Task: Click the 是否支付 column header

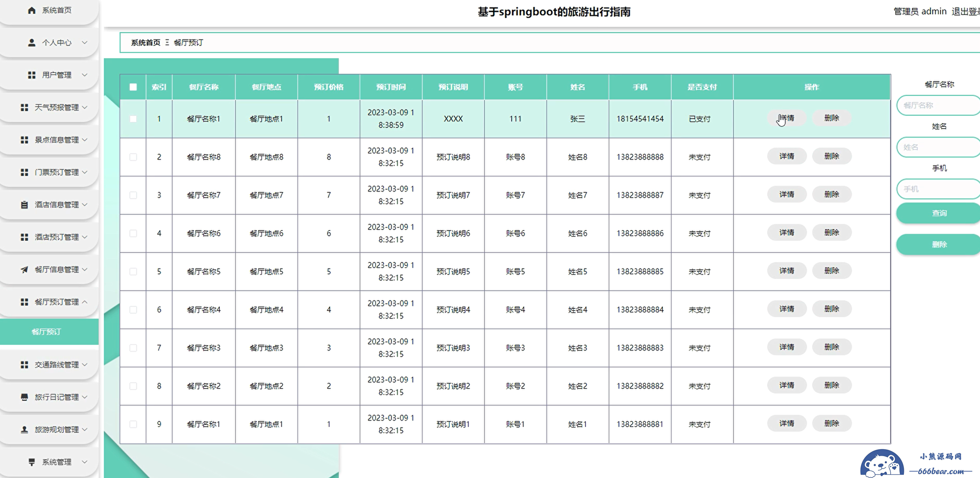Action: (702, 87)
